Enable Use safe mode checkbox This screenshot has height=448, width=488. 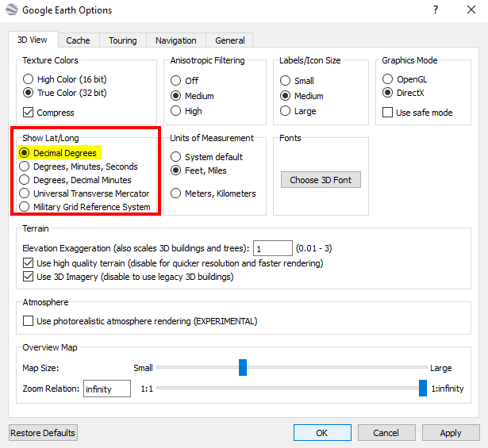(387, 113)
